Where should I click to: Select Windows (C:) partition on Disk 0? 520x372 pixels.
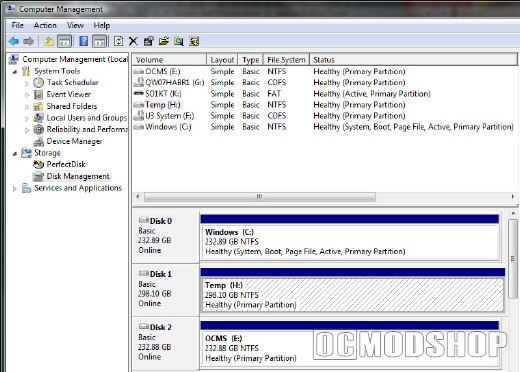[350, 242]
